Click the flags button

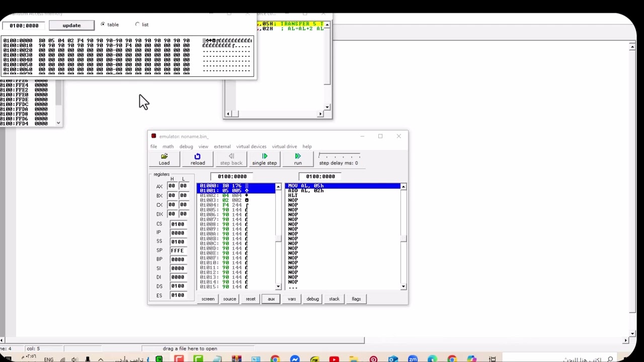pyautogui.click(x=356, y=299)
